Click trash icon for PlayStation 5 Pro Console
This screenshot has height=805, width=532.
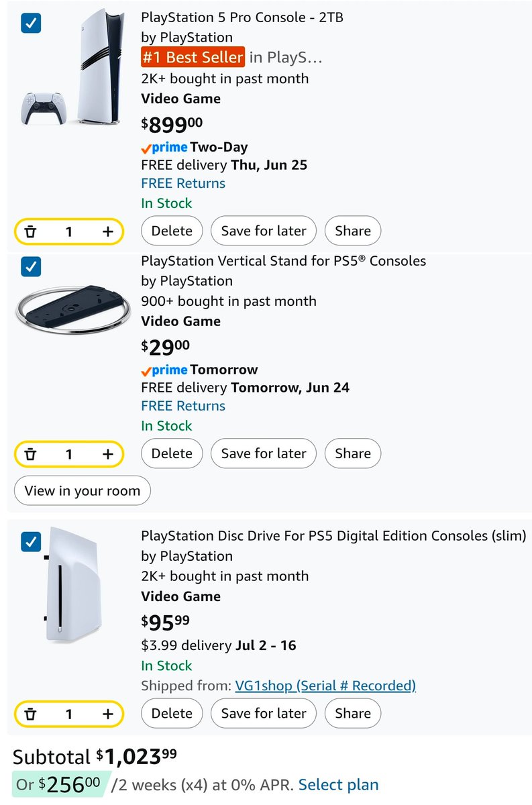(x=30, y=231)
